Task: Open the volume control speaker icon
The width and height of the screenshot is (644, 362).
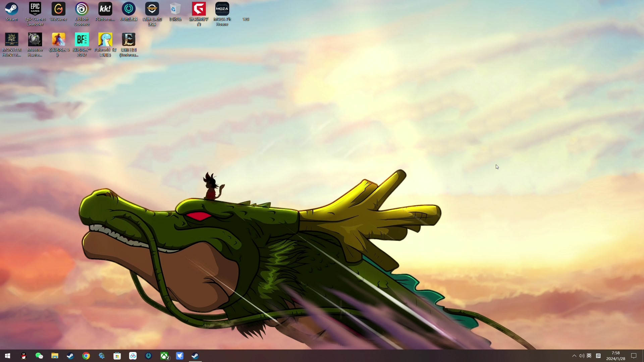Action: point(581,356)
